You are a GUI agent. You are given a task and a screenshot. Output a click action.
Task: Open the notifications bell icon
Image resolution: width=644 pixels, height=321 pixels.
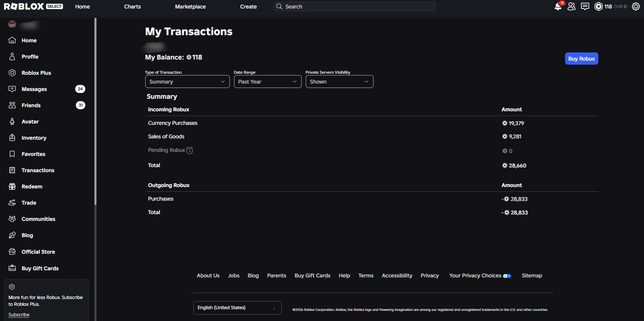558,6
